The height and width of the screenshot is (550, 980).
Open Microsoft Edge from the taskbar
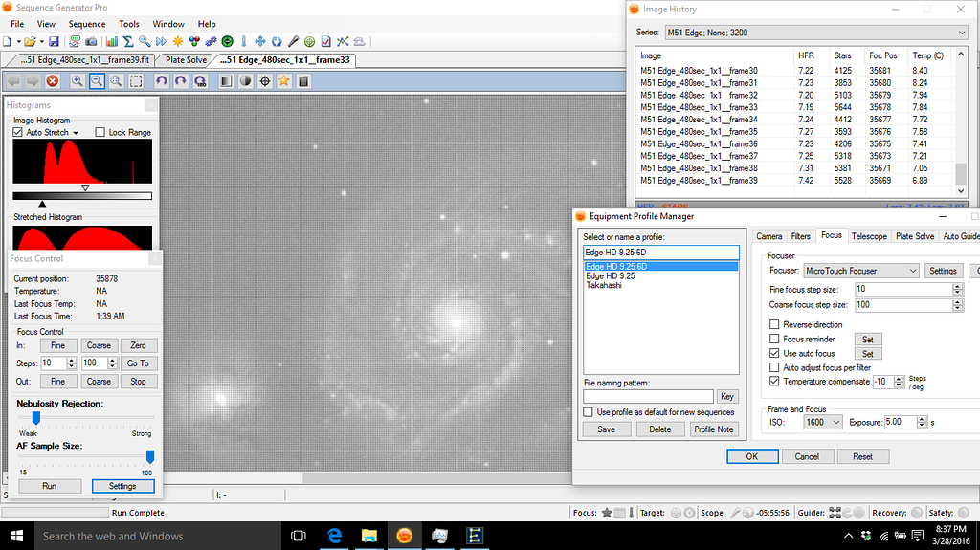(x=336, y=536)
